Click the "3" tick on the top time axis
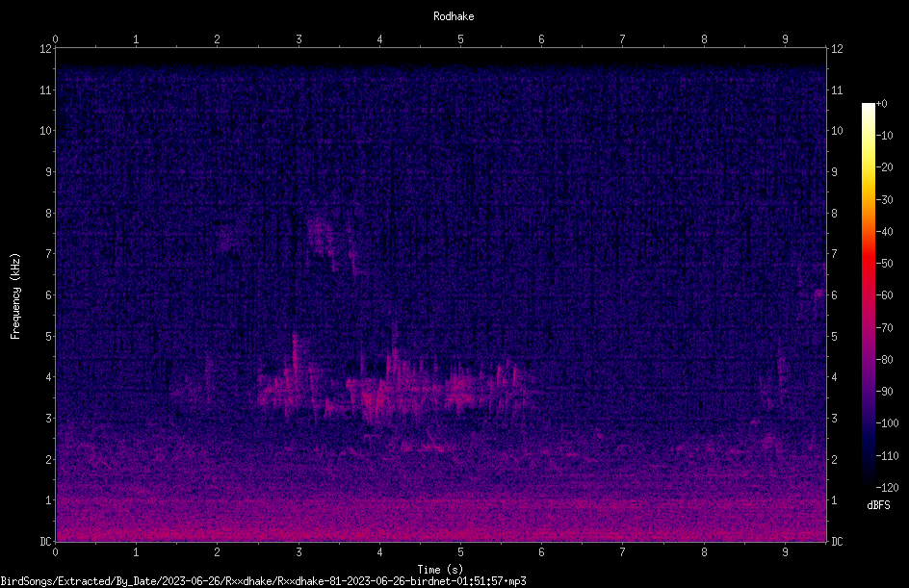The image size is (909, 588). click(x=299, y=39)
